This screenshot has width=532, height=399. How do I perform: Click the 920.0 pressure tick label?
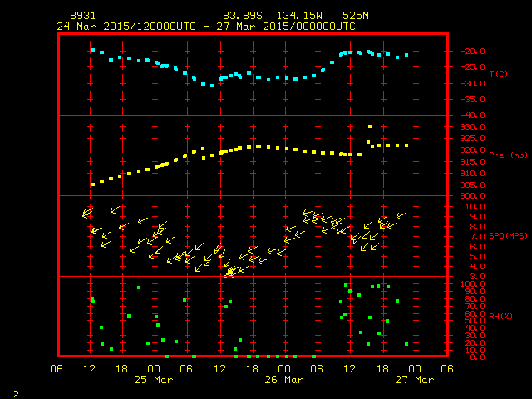pyautogui.click(x=473, y=150)
